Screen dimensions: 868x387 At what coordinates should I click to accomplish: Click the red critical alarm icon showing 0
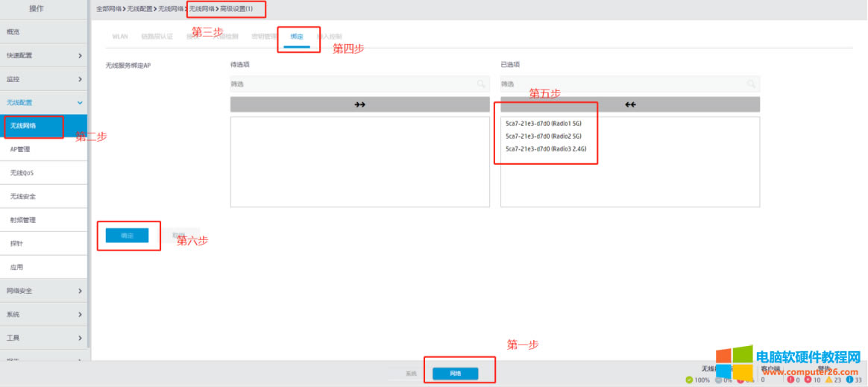(790, 380)
